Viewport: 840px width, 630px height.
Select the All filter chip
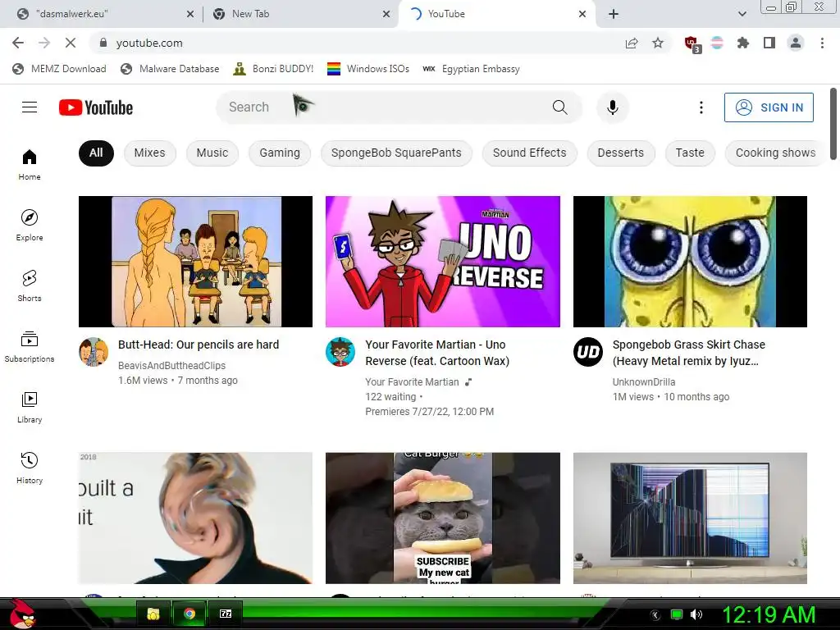[96, 153]
